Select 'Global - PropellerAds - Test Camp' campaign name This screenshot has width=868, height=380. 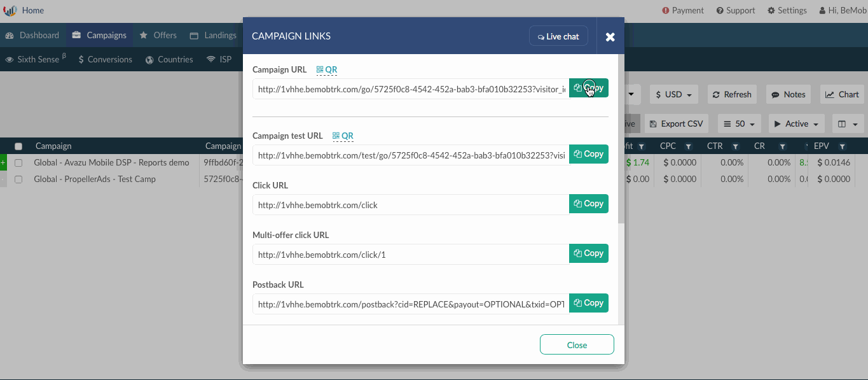[95, 179]
